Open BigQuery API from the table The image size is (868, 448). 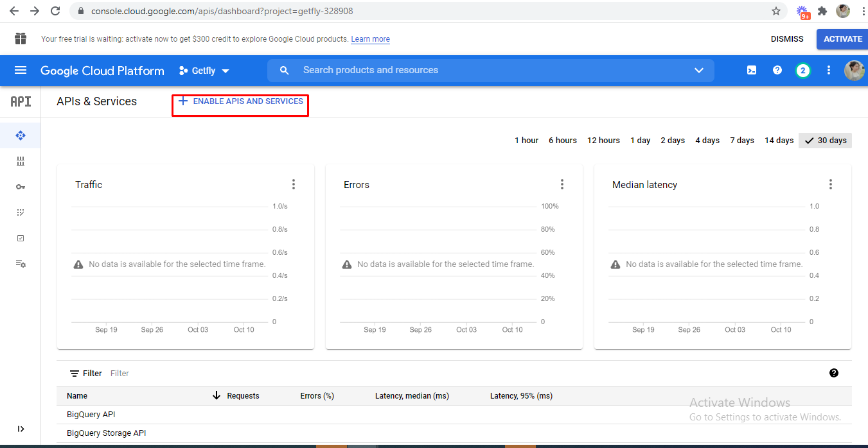coord(91,415)
